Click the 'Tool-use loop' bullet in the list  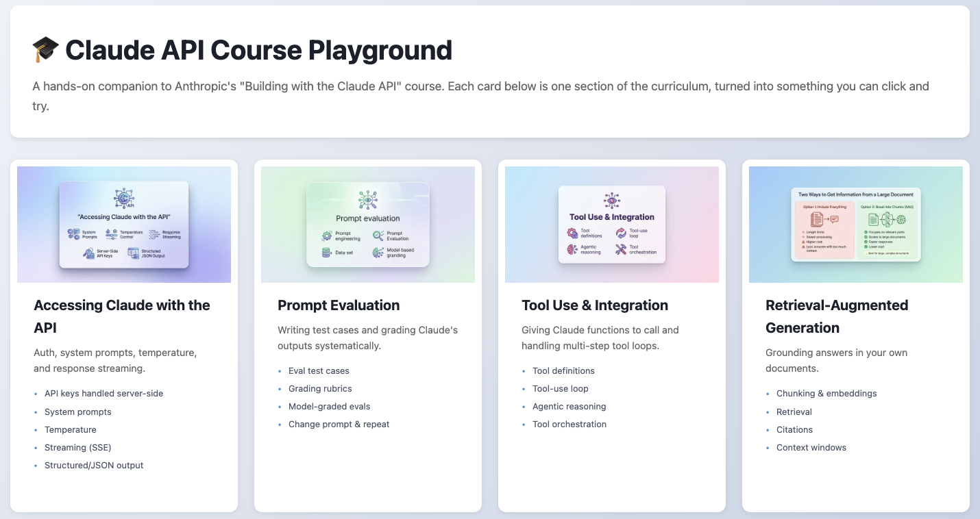(561, 389)
